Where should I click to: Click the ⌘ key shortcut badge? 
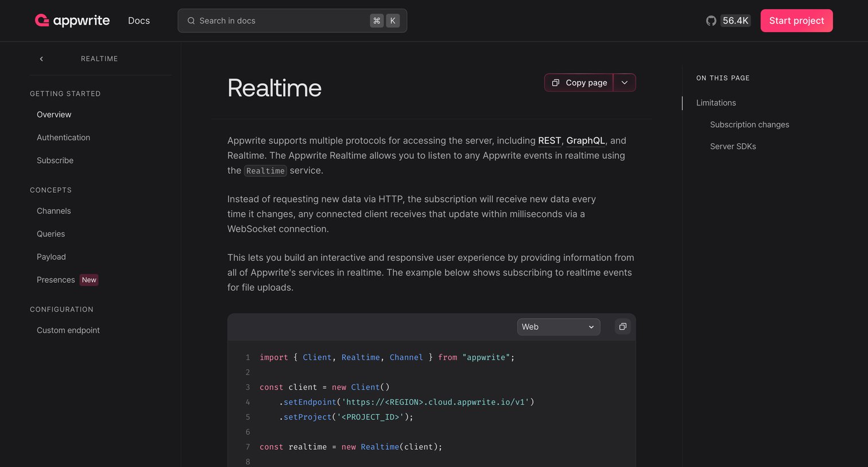tap(377, 21)
